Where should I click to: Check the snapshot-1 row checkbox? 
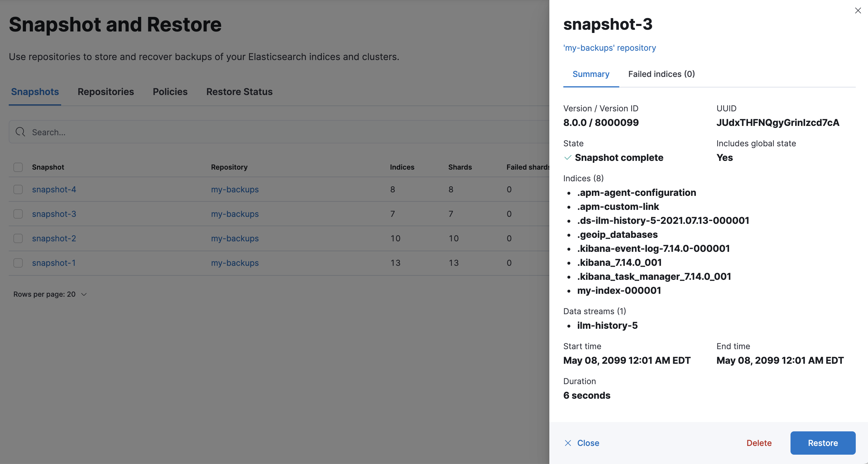[18, 263]
